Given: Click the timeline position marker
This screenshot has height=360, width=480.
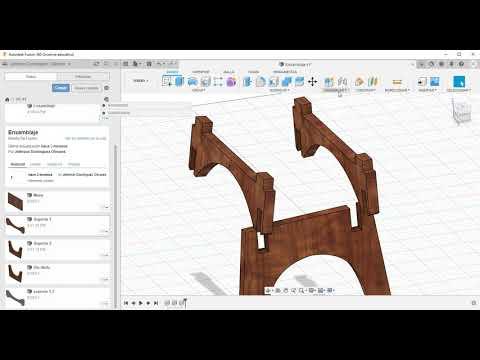Looking at the screenshot, I should [x=185, y=302].
